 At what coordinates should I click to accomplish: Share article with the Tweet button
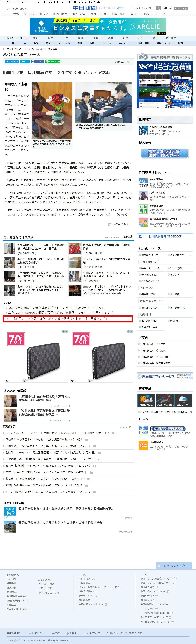coord(12,61)
